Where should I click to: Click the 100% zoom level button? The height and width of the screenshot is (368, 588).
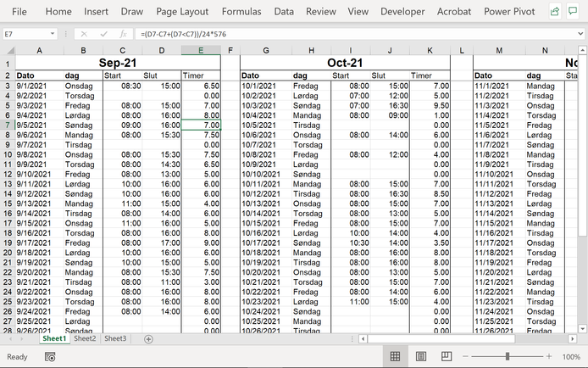tap(571, 357)
